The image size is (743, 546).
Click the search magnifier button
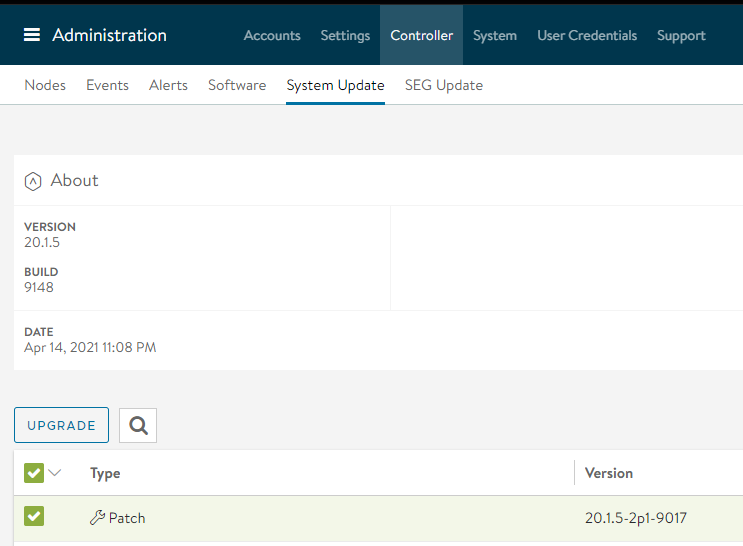[138, 425]
